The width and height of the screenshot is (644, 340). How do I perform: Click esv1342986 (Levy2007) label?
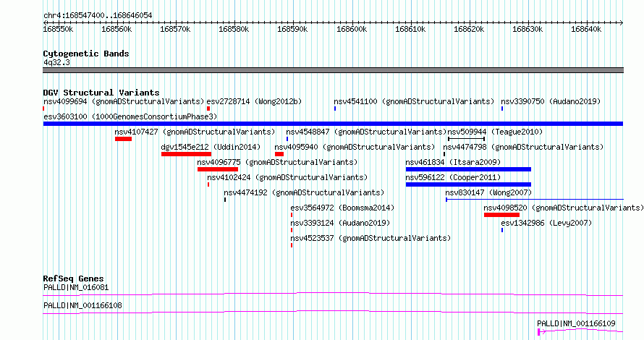point(546,223)
